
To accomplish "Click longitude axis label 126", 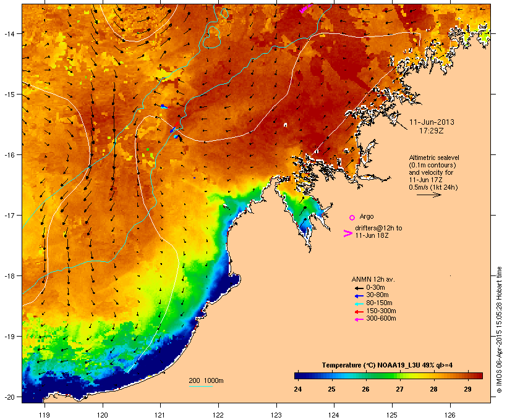I will [450, 415].
